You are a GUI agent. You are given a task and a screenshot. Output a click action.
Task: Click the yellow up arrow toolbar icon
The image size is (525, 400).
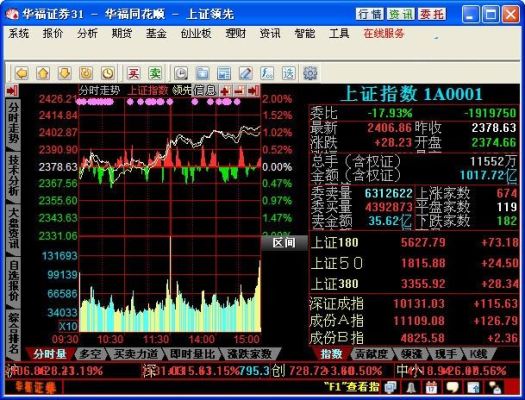[43, 73]
